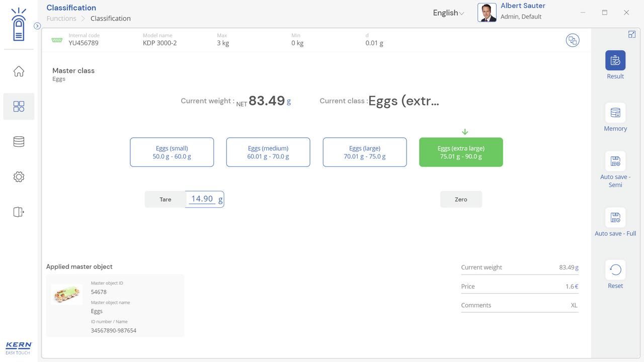
Task: Open the English language dropdown
Action: coord(448,13)
